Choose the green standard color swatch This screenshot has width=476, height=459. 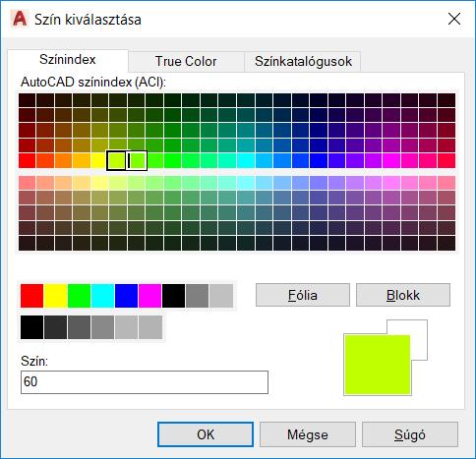coord(79,296)
